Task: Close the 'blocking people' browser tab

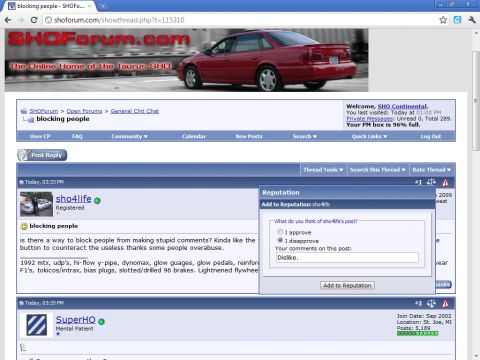Action: tap(90, 6)
